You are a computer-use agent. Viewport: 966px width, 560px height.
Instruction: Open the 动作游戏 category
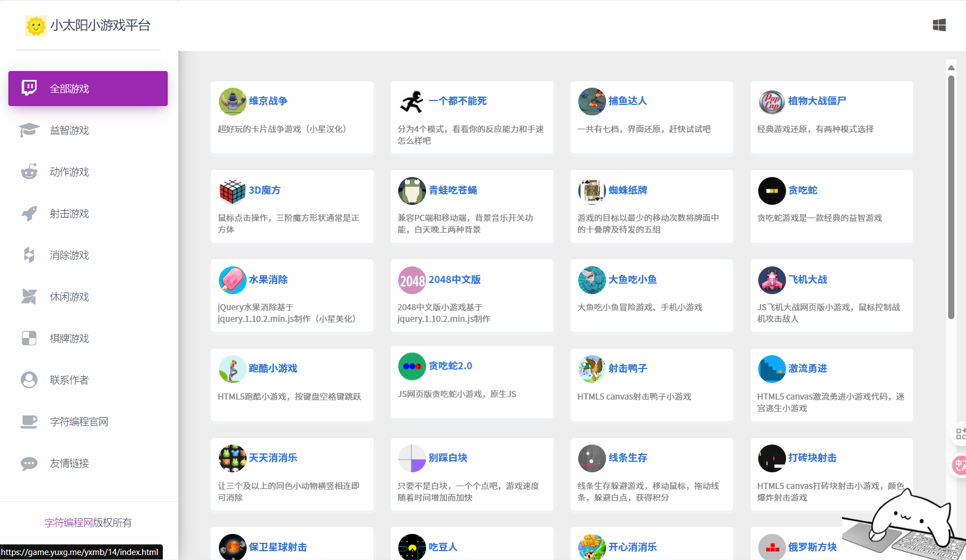[x=88, y=171]
